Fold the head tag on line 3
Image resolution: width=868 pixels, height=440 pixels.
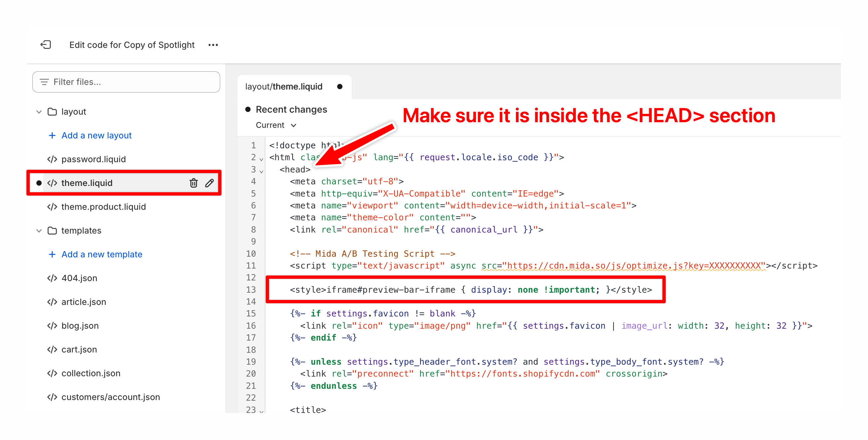click(261, 172)
